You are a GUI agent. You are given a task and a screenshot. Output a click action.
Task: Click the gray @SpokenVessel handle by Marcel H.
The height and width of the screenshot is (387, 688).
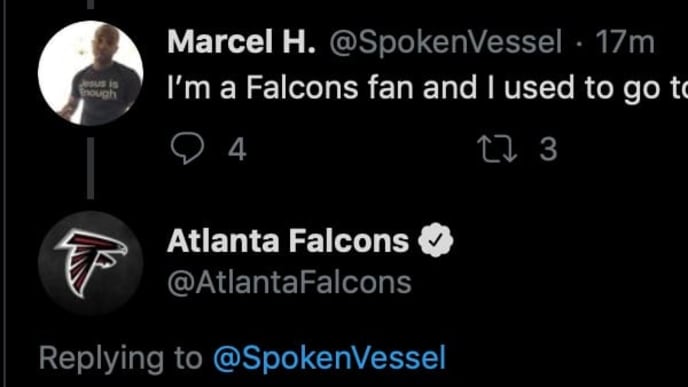pos(445,43)
